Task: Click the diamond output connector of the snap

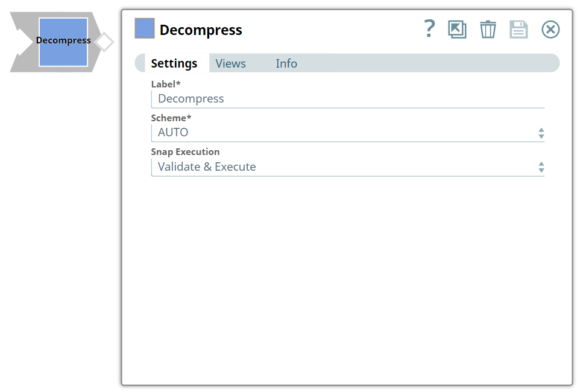Action: pos(104,42)
